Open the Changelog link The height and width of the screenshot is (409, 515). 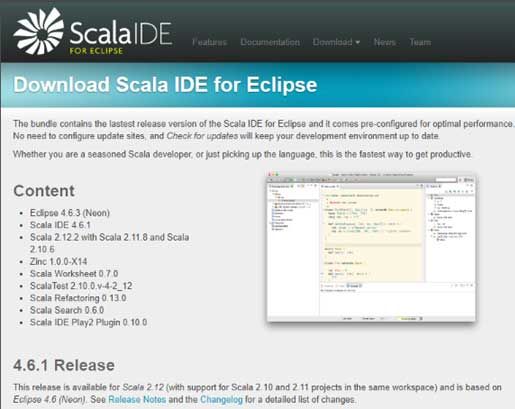coord(221,399)
